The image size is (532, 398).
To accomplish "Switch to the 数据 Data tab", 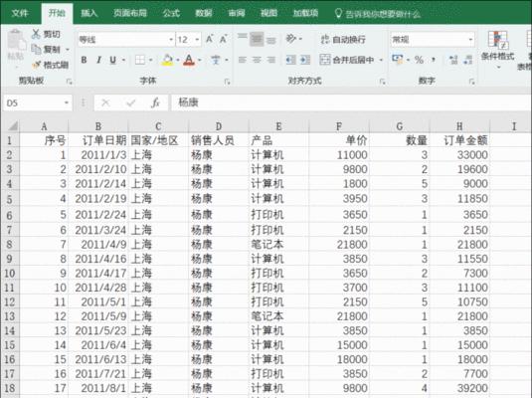I will pos(204,13).
